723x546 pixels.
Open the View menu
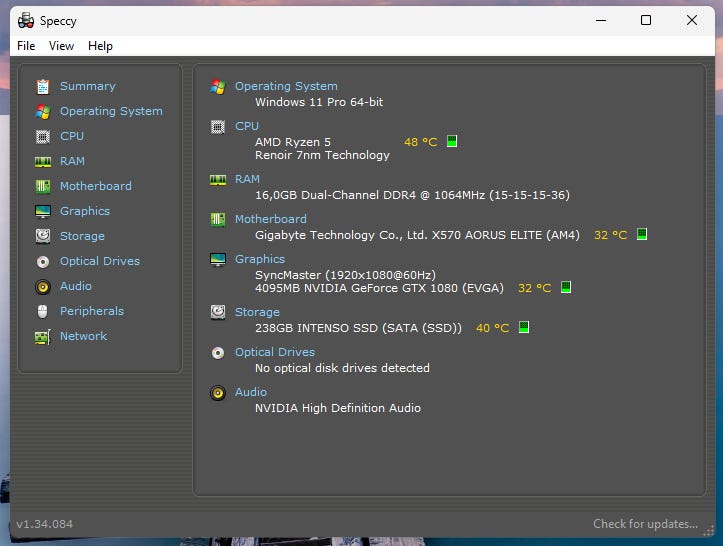[61, 46]
